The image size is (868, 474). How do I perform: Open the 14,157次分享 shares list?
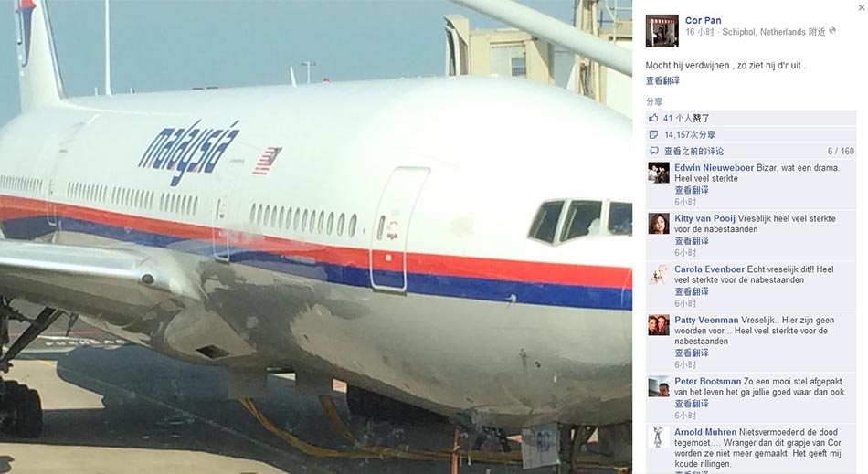pos(690,134)
